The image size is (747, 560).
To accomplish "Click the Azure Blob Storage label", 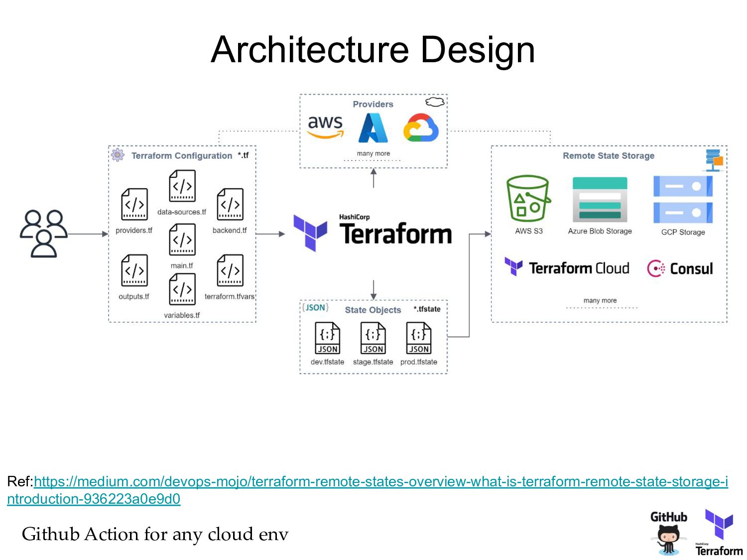I will 600,231.
